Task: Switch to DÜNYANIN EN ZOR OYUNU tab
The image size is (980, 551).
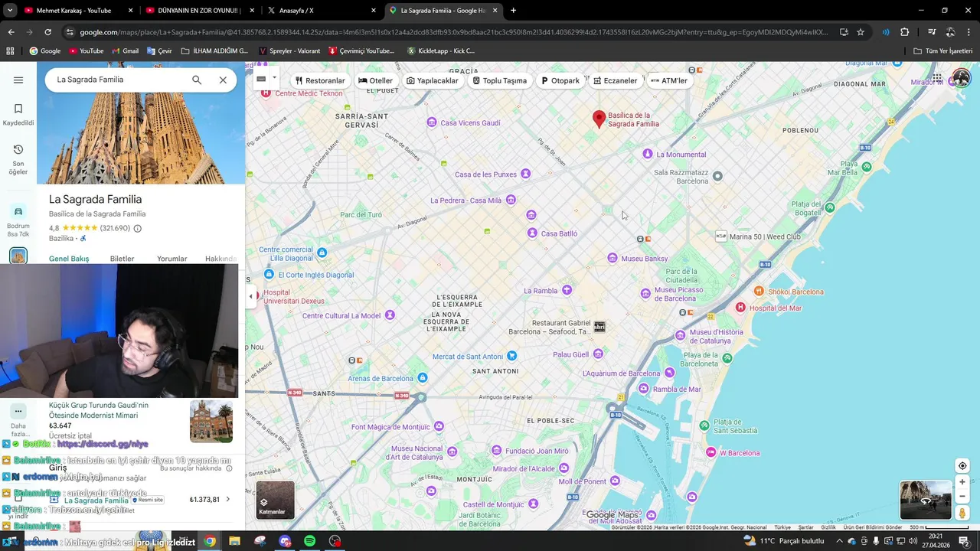Action: [x=201, y=11]
